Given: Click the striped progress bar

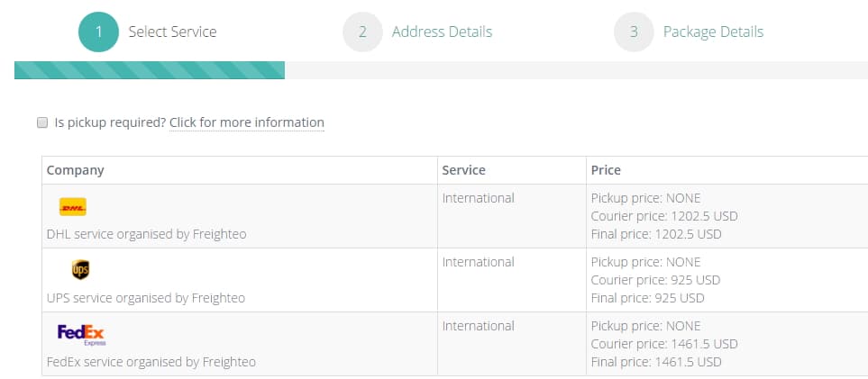Looking at the screenshot, I should tap(150, 70).
